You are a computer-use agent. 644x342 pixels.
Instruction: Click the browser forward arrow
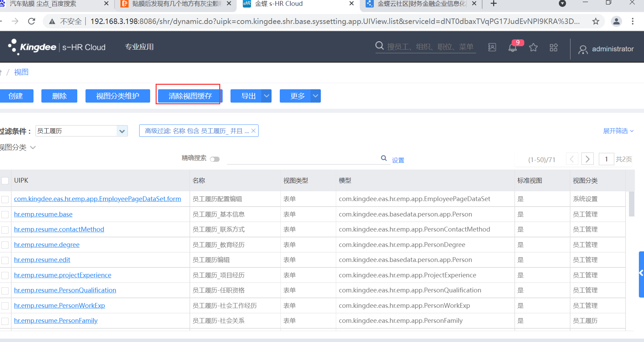tap(15, 21)
